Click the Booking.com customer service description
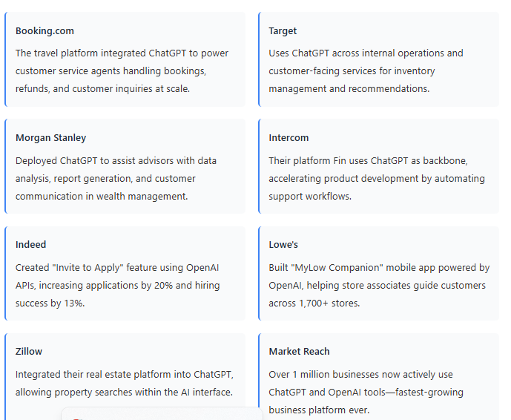Screen dimensions: 511x420 pos(122,71)
